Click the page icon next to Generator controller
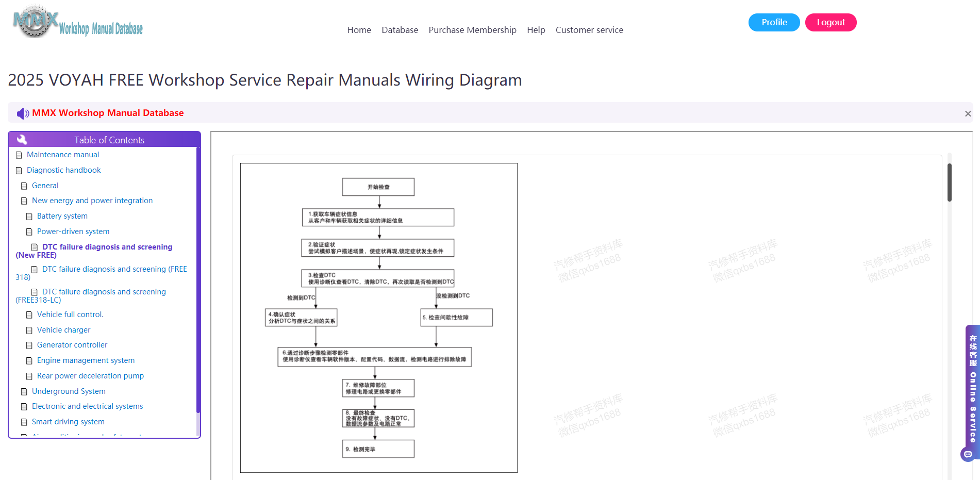Viewport: 980px width, 480px height. tap(29, 345)
